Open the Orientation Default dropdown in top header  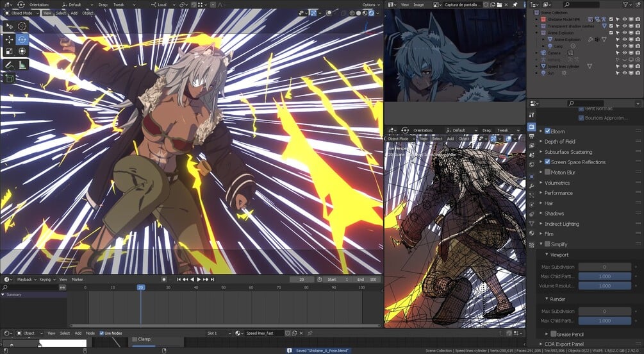[77, 4]
